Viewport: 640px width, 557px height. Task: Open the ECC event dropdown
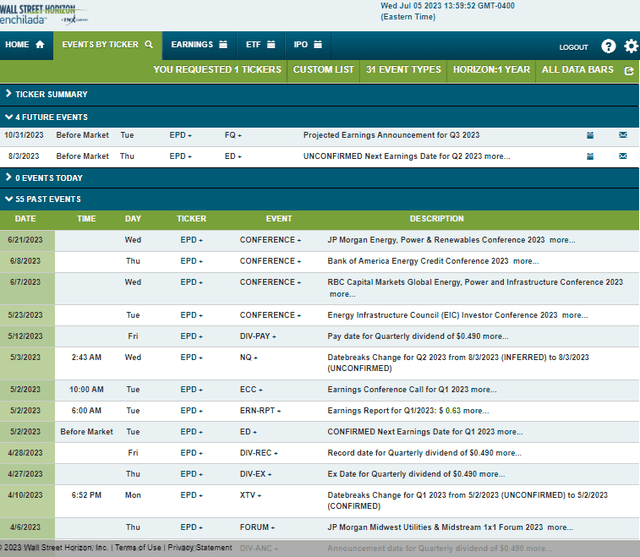251,390
